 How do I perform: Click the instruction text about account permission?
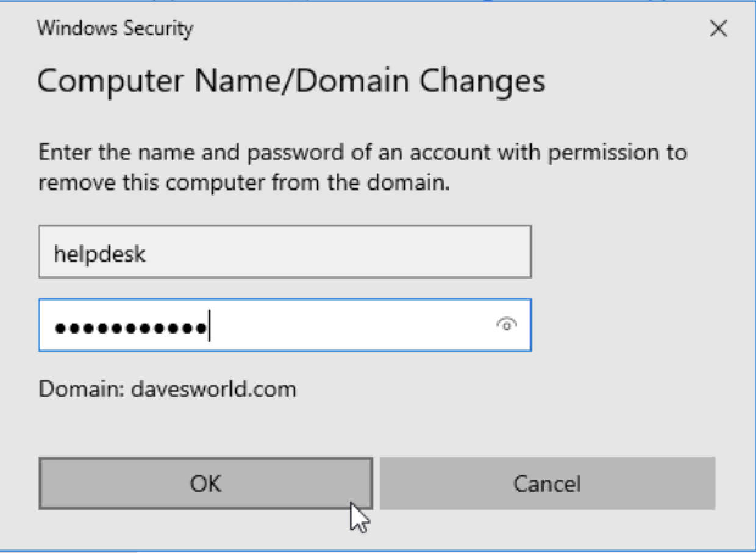(363, 166)
